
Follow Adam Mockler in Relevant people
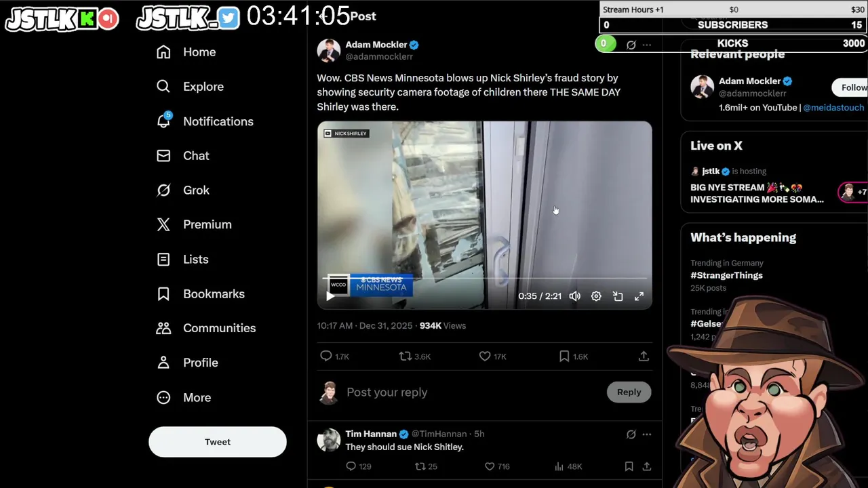[850, 87]
